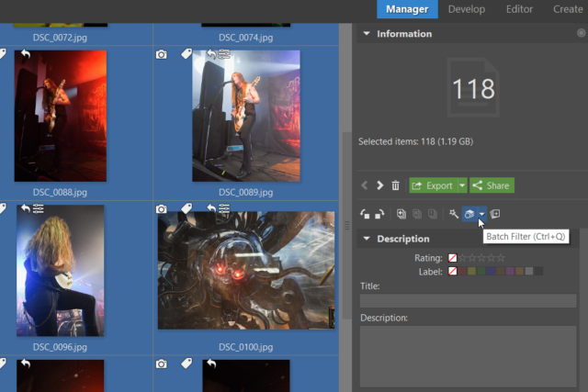The height and width of the screenshot is (392, 588).
Task: Set rating to one star
Action: click(463, 258)
